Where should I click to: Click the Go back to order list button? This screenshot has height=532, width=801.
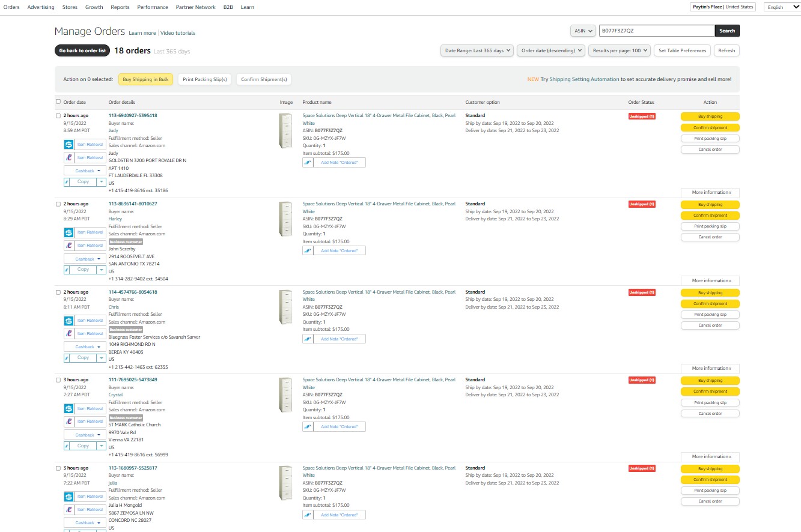82,50
